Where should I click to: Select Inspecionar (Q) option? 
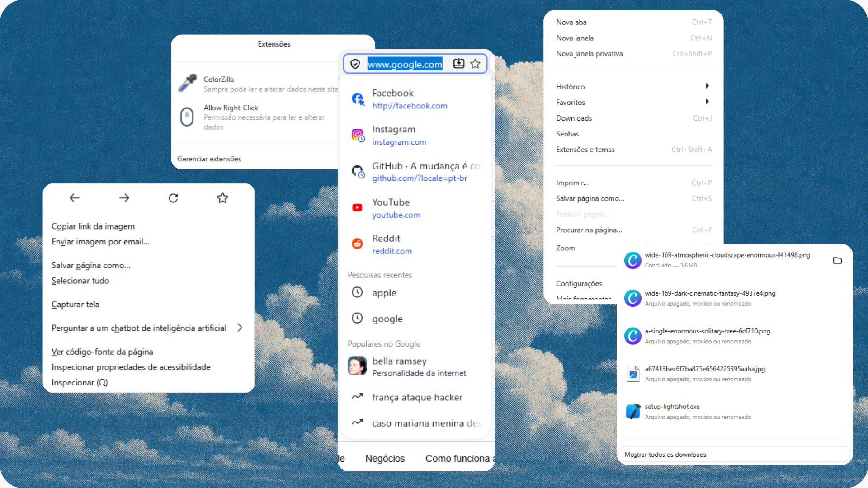pyautogui.click(x=80, y=383)
